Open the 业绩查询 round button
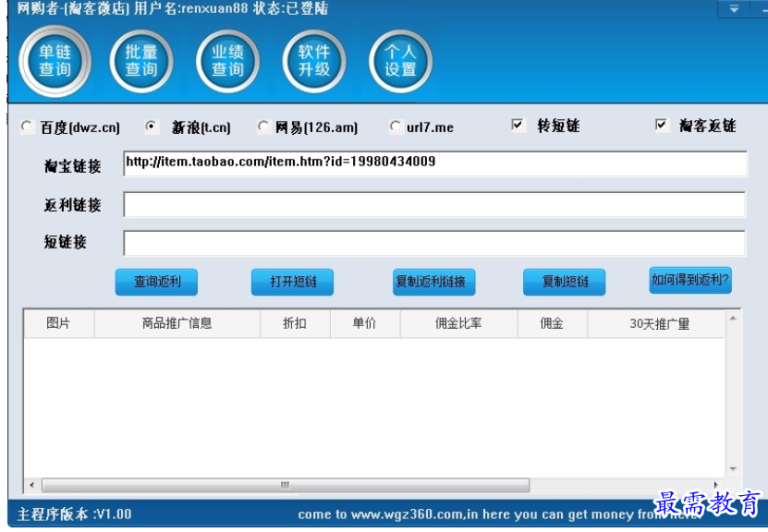 click(227, 61)
